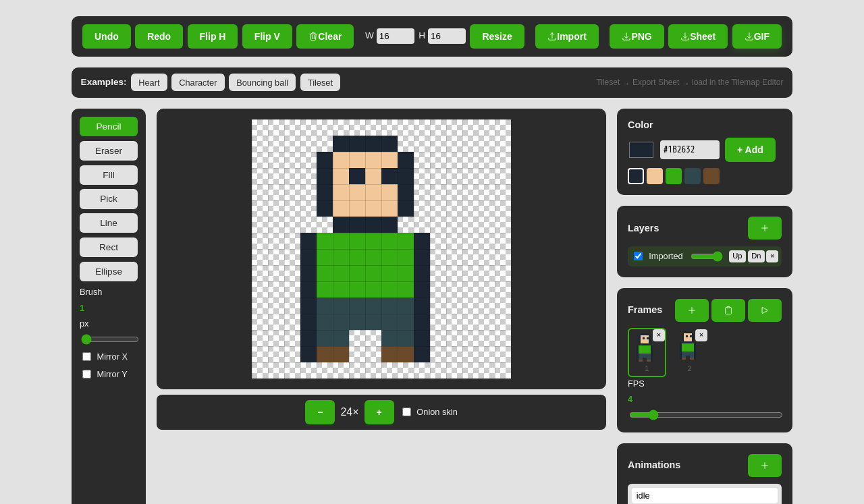Delete frame 2 with its x icon

coord(701,335)
